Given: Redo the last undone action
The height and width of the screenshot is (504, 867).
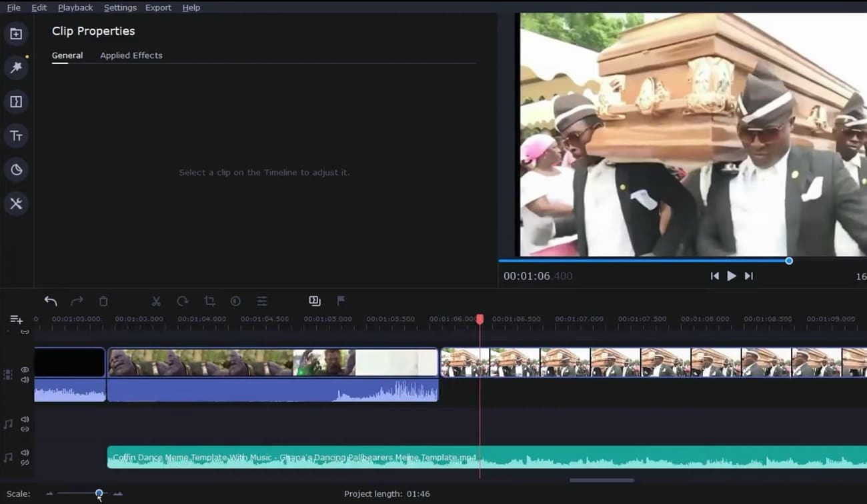Looking at the screenshot, I should click(77, 301).
